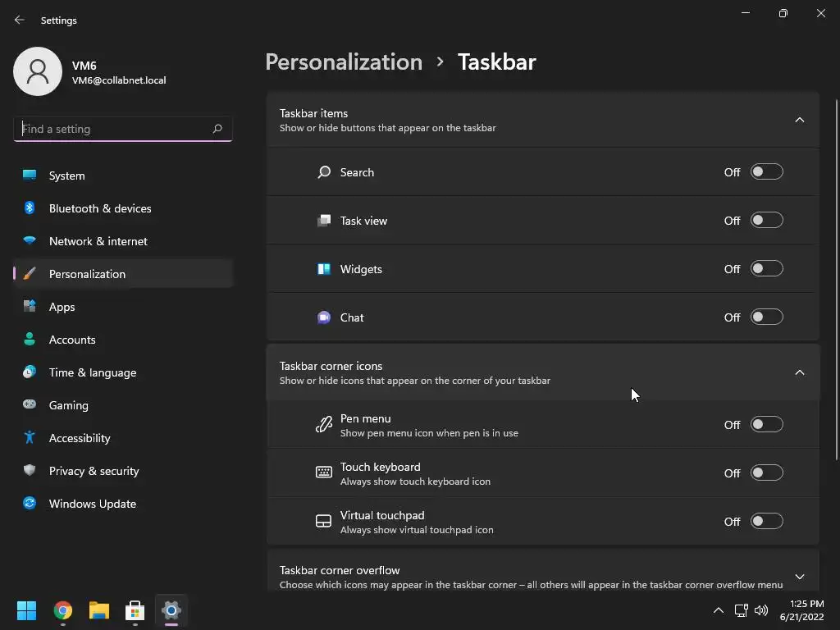The image size is (840, 630).
Task: Click the Find a setting search box
Action: point(113,129)
